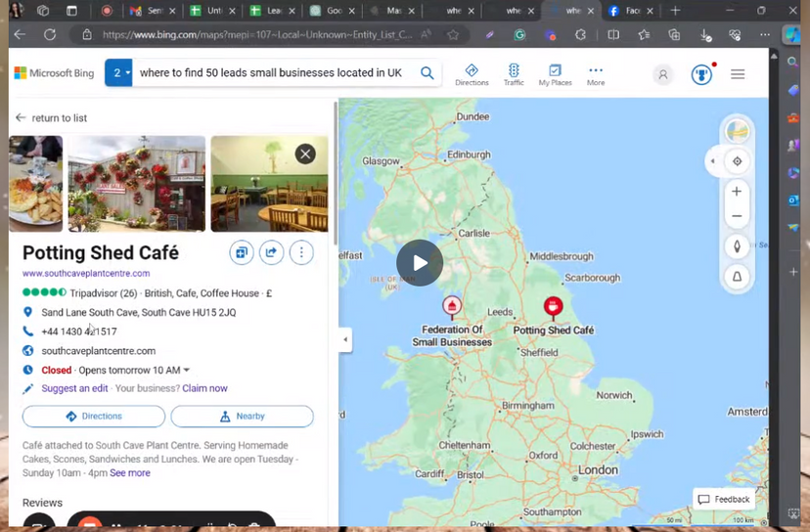Click the locate me crosshair button
The width and height of the screenshot is (810, 532).
tap(738, 161)
